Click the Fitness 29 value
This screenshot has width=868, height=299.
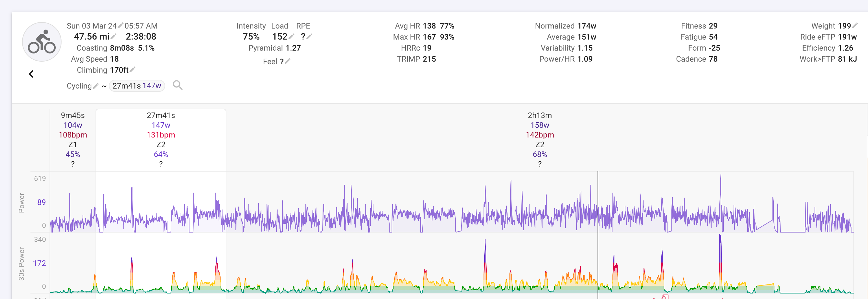click(x=713, y=26)
